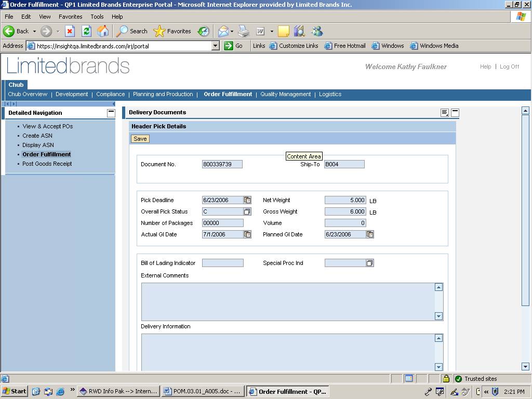Viewport: 532px width, 399px height.
Task: Switch to the Development section
Action: [x=72, y=95]
